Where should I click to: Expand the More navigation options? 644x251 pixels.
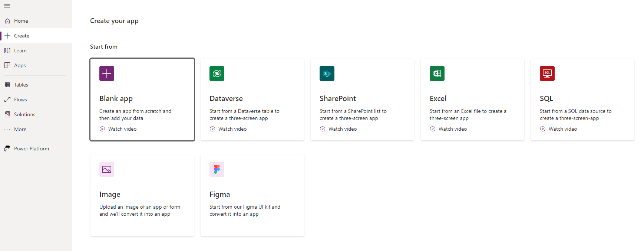36,129
